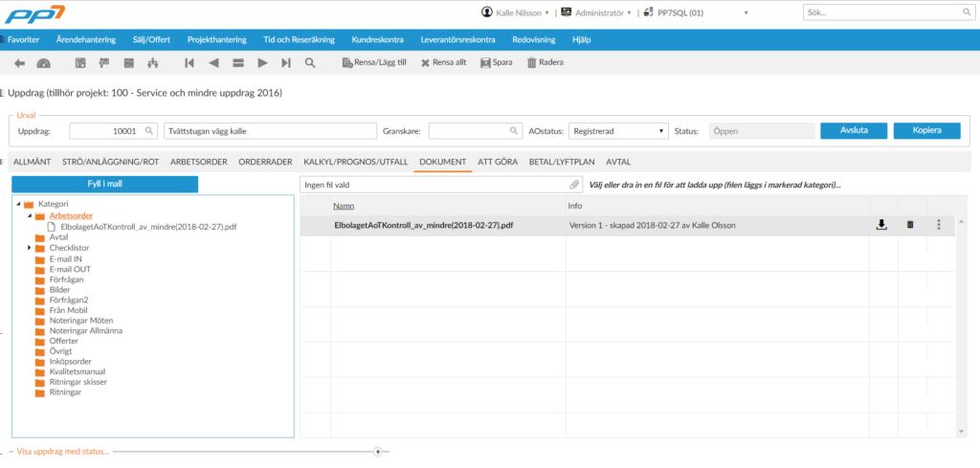The height and width of the screenshot is (468, 980).
Task: Switch to the ARBETSORDER tab
Action: (x=199, y=162)
